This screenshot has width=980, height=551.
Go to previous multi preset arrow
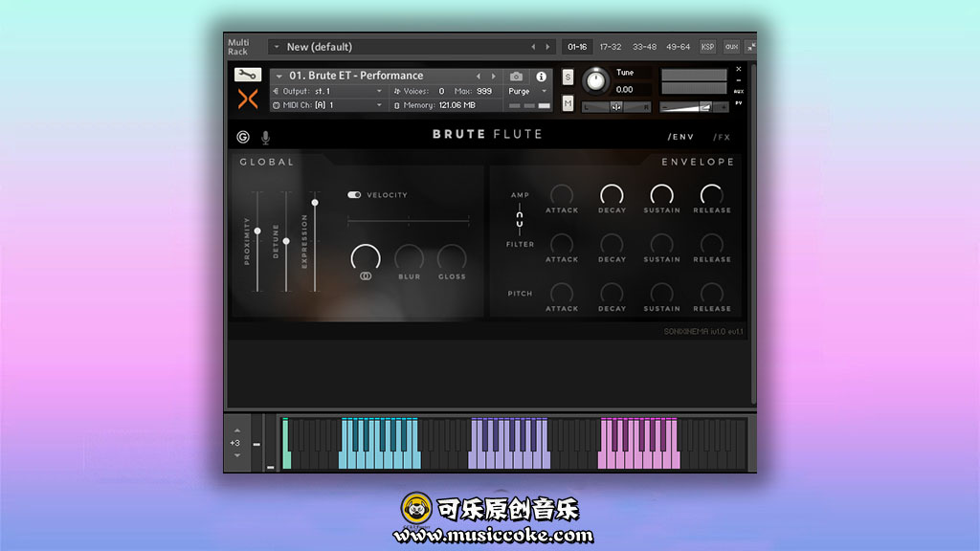point(533,47)
